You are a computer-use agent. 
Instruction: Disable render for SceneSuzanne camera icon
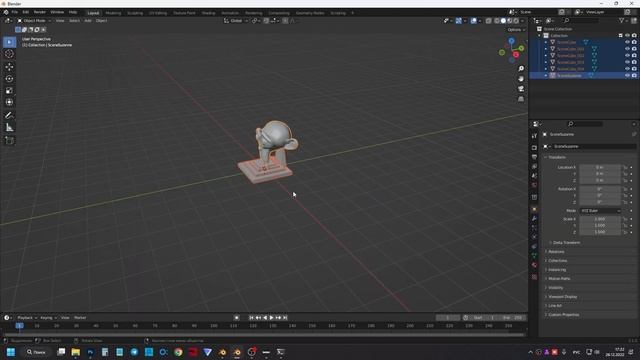pyautogui.click(x=634, y=76)
